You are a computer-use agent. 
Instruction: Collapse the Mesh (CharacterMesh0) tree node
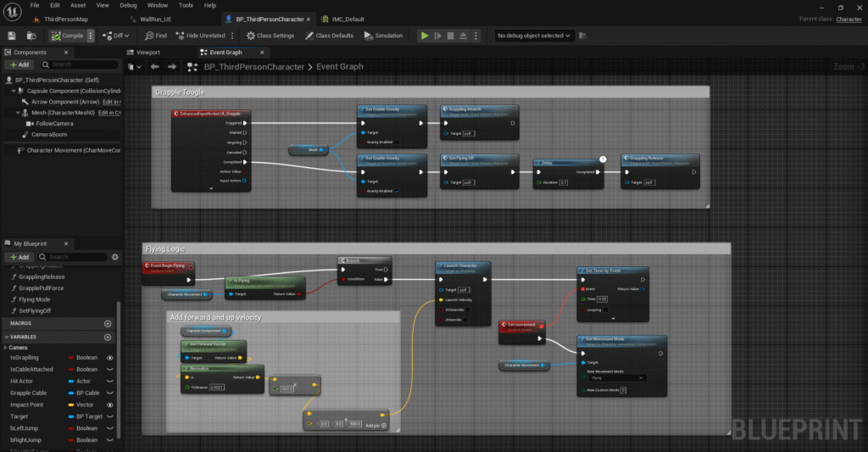(18, 113)
